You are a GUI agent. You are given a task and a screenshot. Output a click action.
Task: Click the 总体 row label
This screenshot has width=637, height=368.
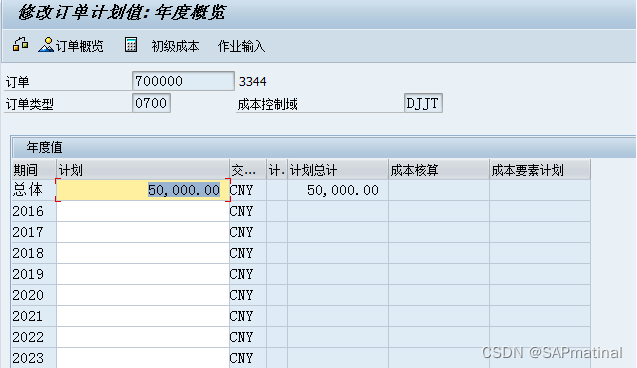(x=28, y=190)
